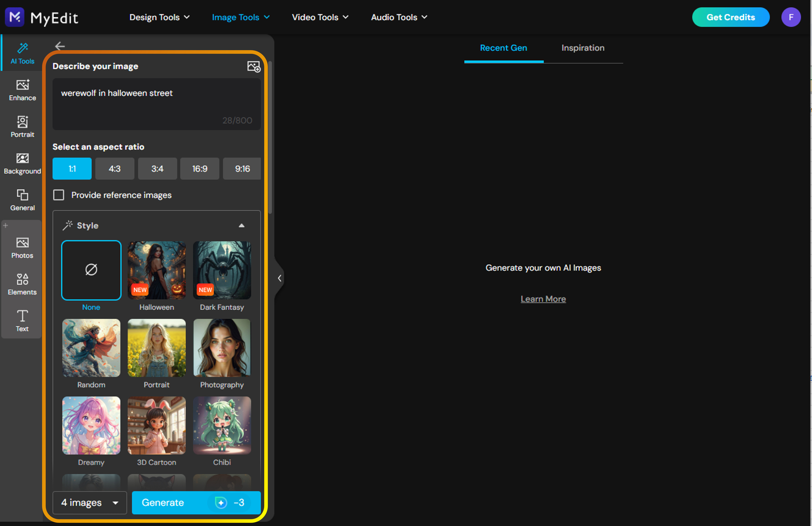812x526 pixels.
Task: Open the Text tool in sidebar
Action: click(22, 320)
